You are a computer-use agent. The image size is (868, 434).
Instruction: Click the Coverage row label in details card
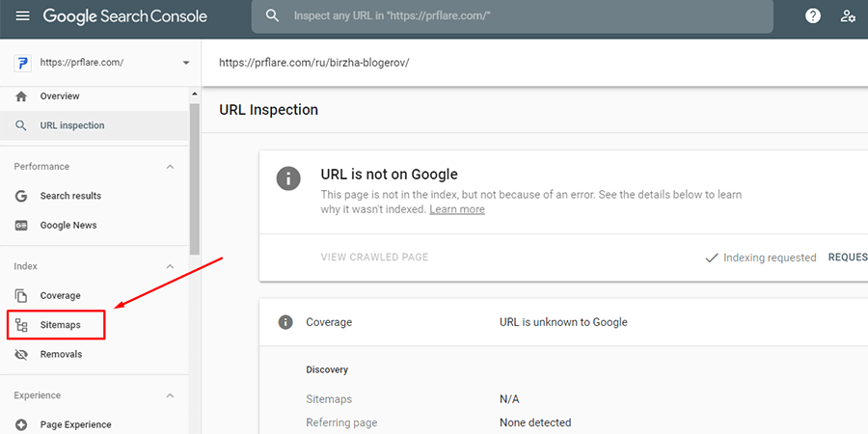(329, 322)
